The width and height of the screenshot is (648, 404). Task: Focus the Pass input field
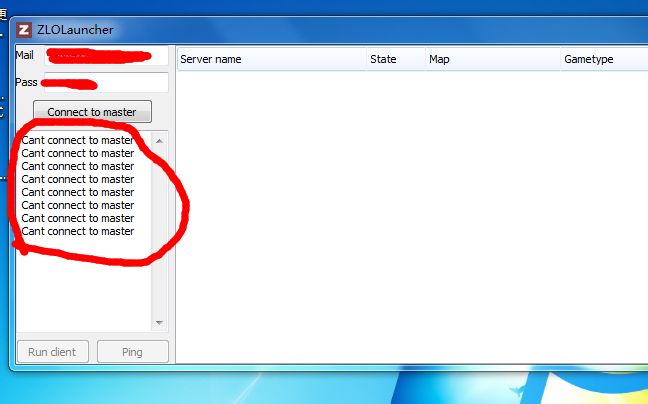pyautogui.click(x=106, y=82)
